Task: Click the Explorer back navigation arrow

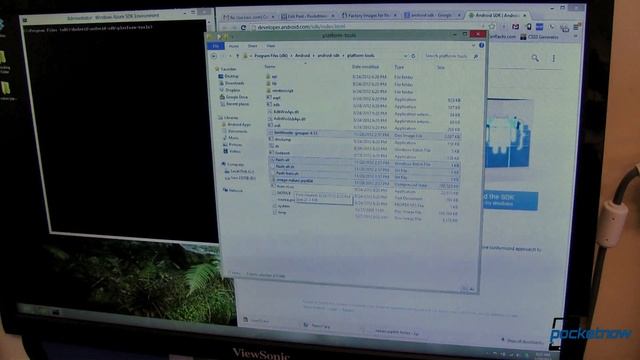Action: (214, 56)
